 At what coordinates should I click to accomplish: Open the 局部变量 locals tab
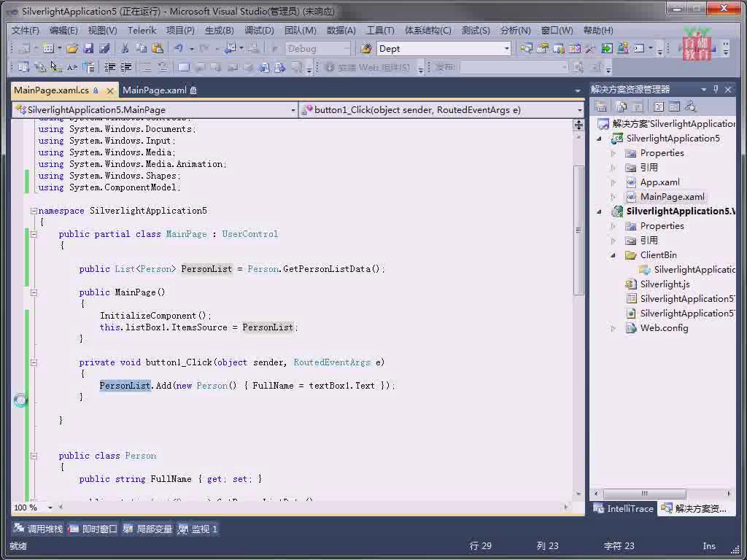(147, 529)
